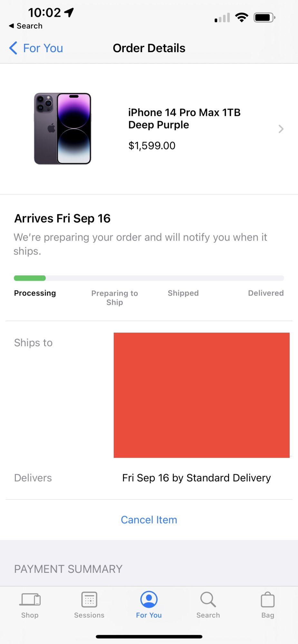This screenshot has width=298, height=644.
Task: Cancel the ordered item
Action: click(149, 520)
